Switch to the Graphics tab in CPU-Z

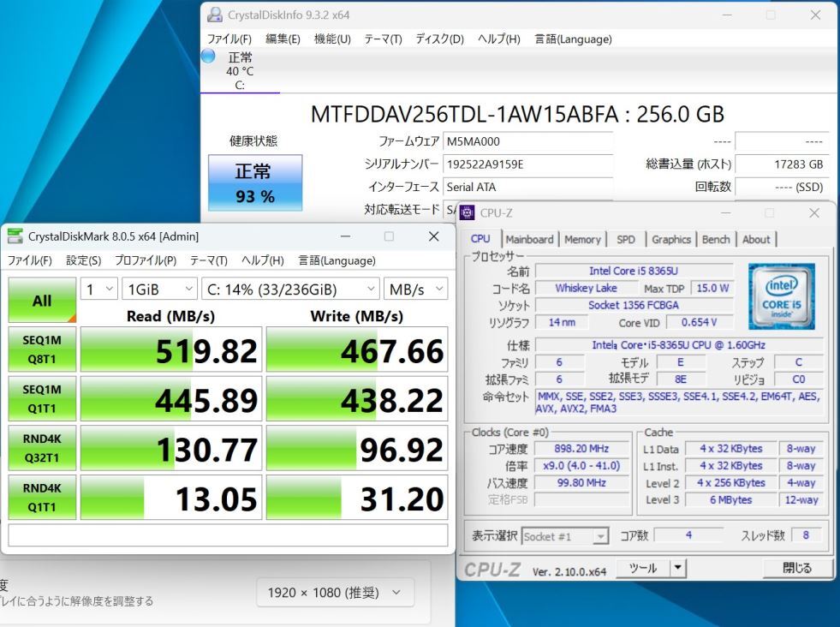click(x=671, y=240)
